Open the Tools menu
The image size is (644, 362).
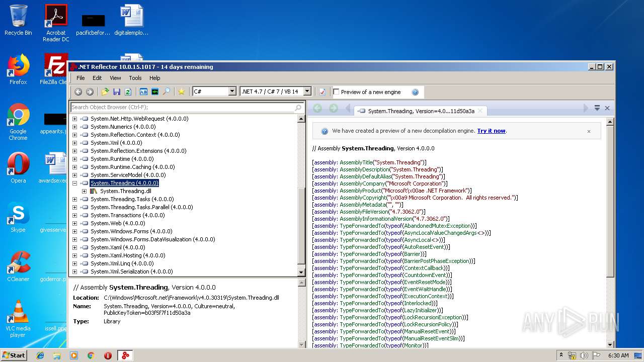coord(135,78)
